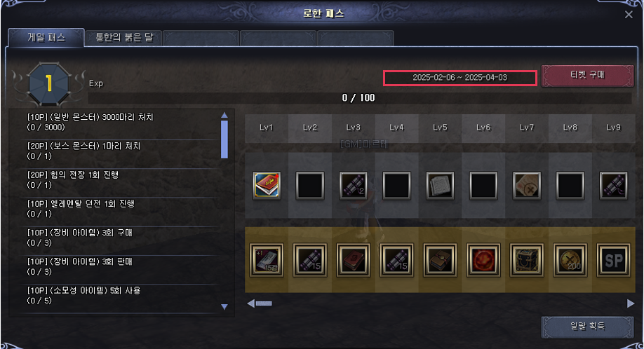The width and height of the screenshot is (644, 349).
Task: Pick the torn map free reward at Lv7
Action: click(527, 186)
